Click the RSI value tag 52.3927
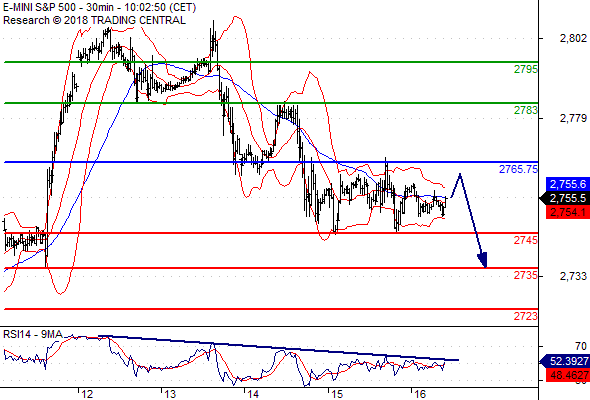The width and height of the screenshot is (590, 400). point(565,362)
